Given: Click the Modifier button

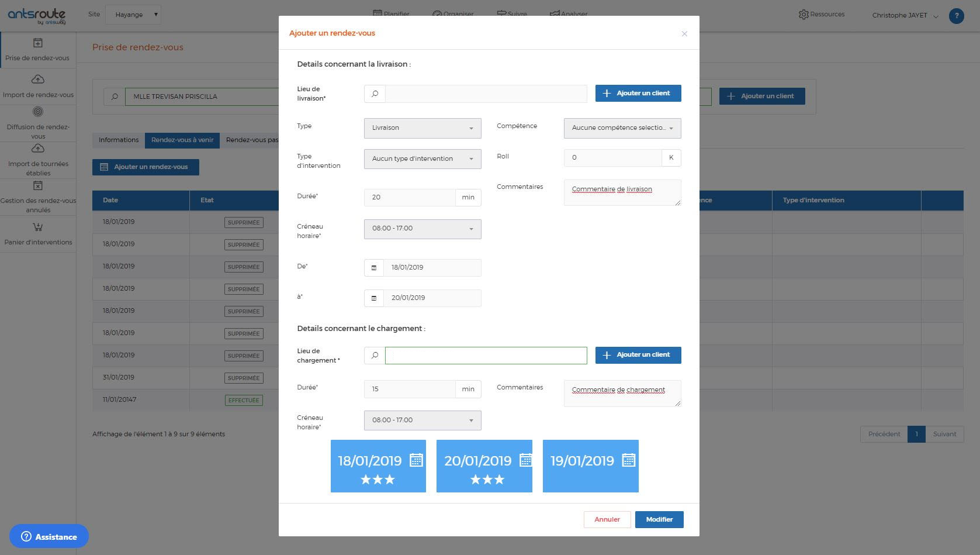Looking at the screenshot, I should [x=659, y=519].
